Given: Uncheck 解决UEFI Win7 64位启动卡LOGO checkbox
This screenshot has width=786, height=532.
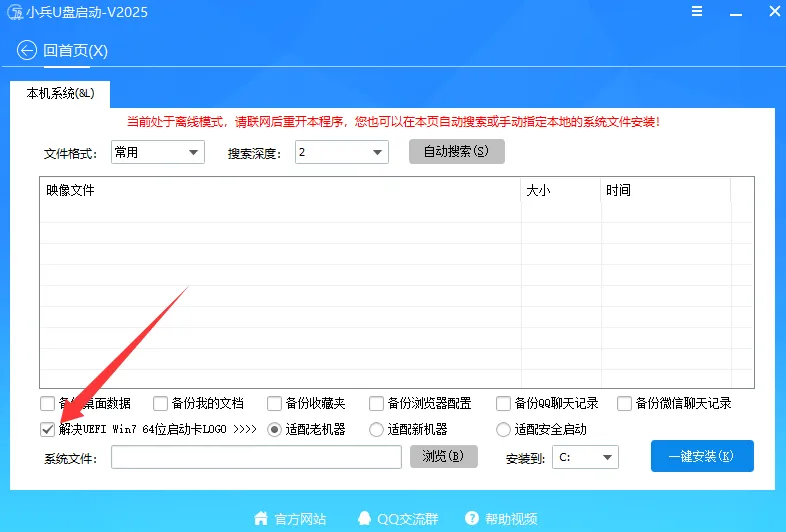Looking at the screenshot, I should (48, 429).
